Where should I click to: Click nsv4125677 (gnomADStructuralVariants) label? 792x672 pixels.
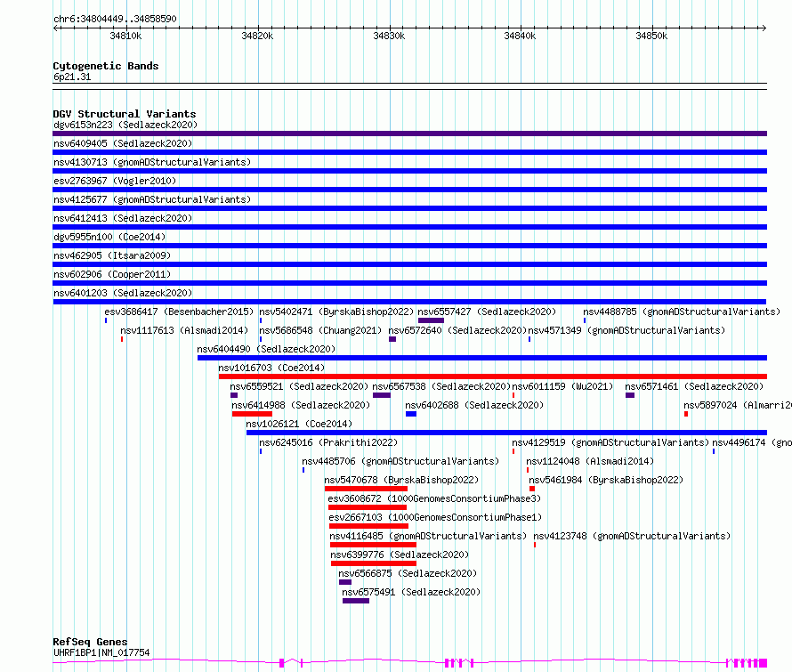(x=152, y=199)
